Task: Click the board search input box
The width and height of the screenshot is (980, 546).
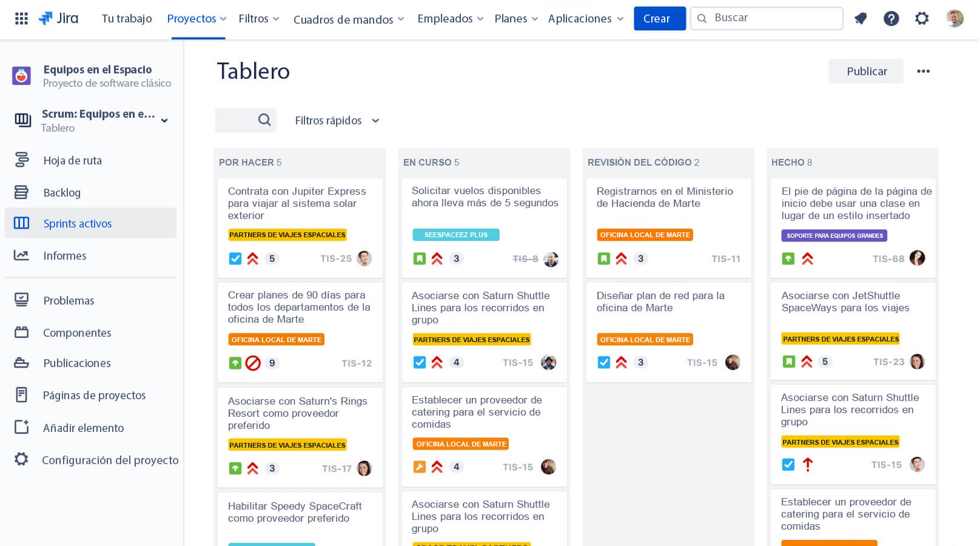Action: pos(246,120)
